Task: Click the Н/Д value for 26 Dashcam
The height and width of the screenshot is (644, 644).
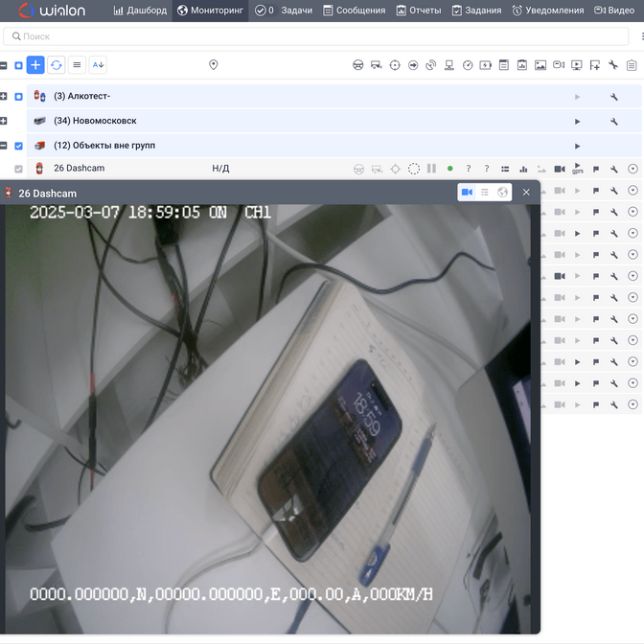Action: pos(220,169)
